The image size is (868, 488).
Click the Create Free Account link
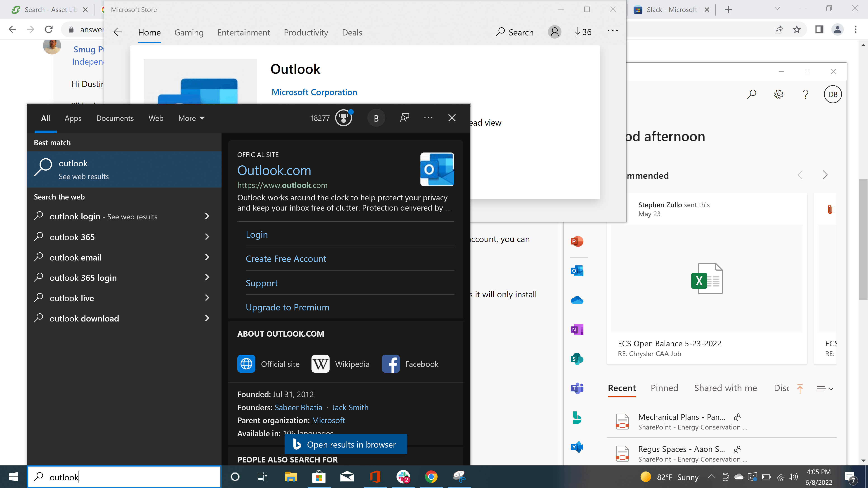pyautogui.click(x=286, y=259)
